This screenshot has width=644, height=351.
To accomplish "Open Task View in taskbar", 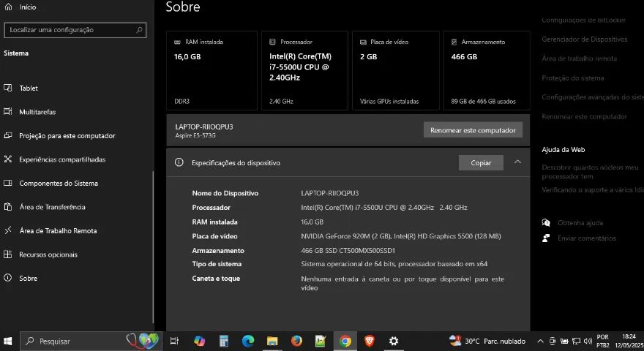I will coord(175,341).
